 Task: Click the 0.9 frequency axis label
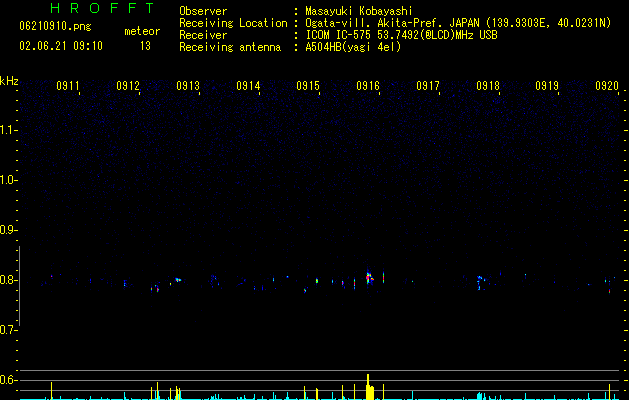7,230
